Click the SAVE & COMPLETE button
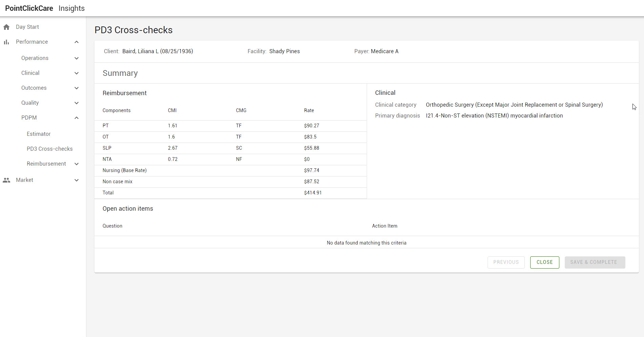This screenshot has height=337, width=644. coord(595,262)
